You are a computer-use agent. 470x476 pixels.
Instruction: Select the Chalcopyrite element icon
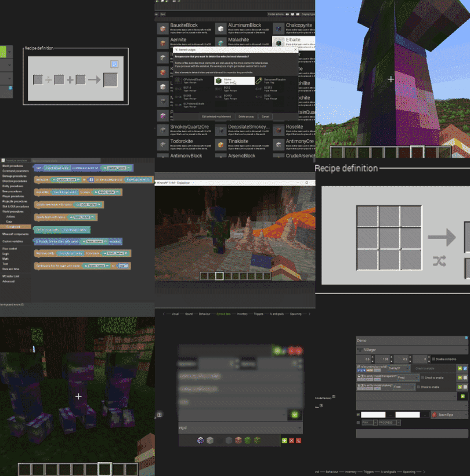[x=279, y=28]
